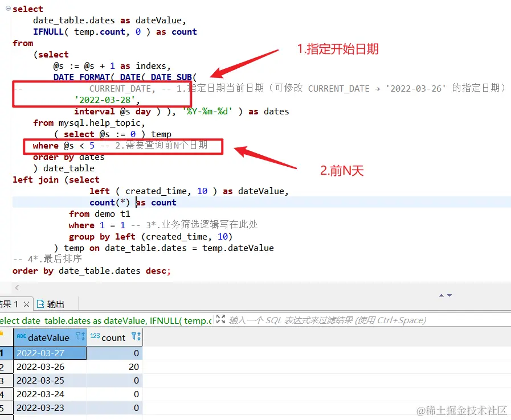Select the count cell showing 20
The width and height of the screenshot is (511, 420).
(115, 367)
